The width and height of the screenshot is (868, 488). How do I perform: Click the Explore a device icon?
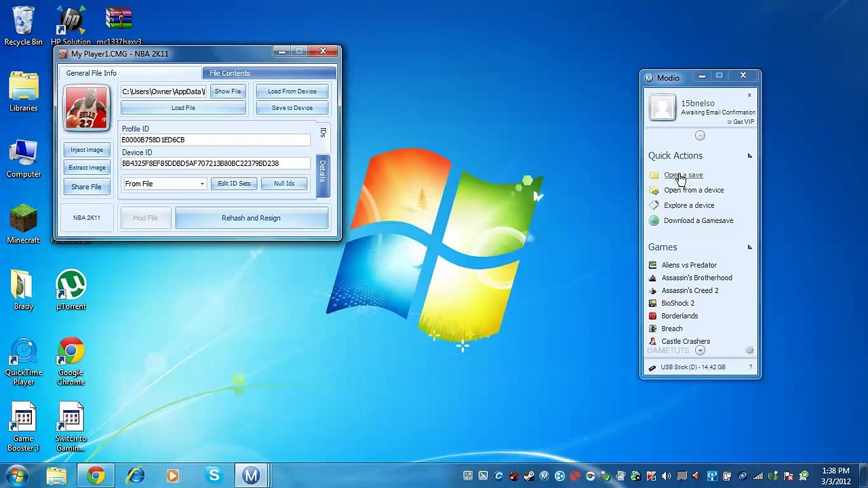(x=654, y=205)
